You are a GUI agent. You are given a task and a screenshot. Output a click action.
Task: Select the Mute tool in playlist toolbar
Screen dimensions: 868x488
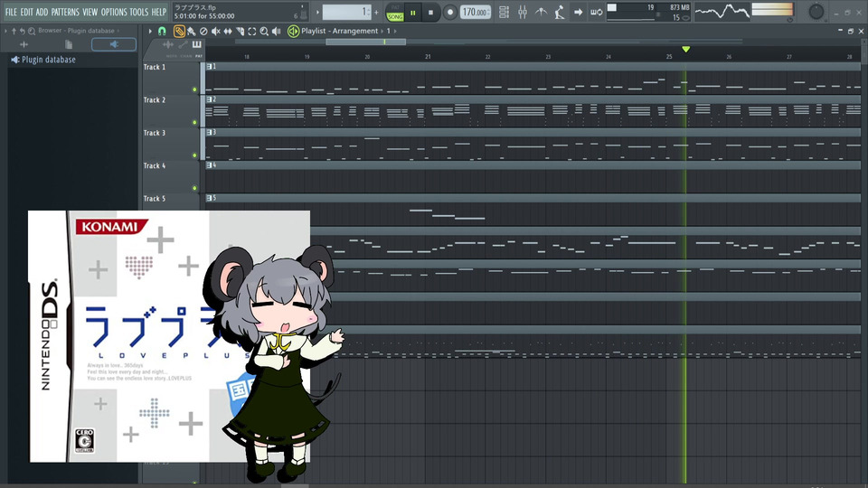click(x=215, y=32)
